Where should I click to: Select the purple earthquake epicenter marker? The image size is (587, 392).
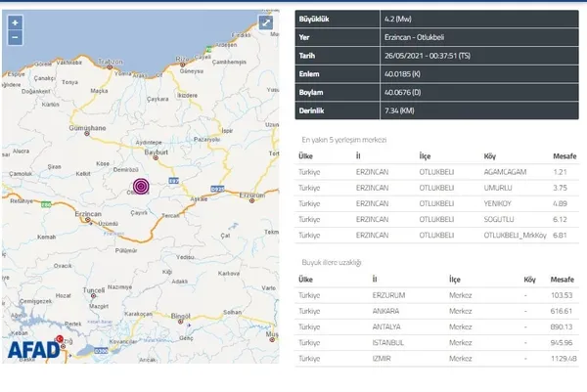click(x=141, y=187)
